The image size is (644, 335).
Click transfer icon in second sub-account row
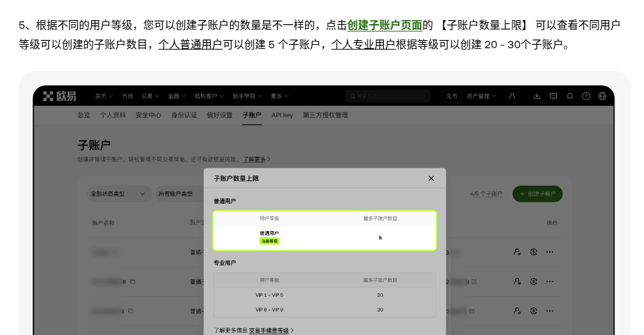pyautogui.click(x=533, y=281)
